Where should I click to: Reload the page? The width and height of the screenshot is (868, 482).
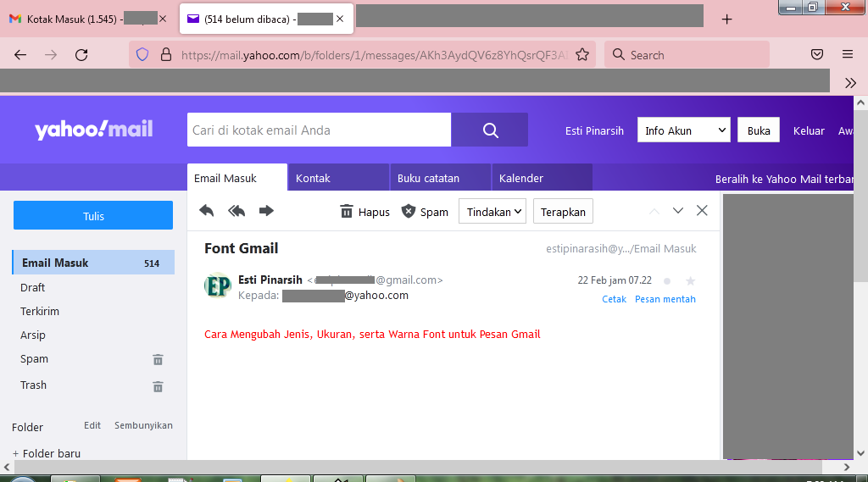(x=81, y=55)
